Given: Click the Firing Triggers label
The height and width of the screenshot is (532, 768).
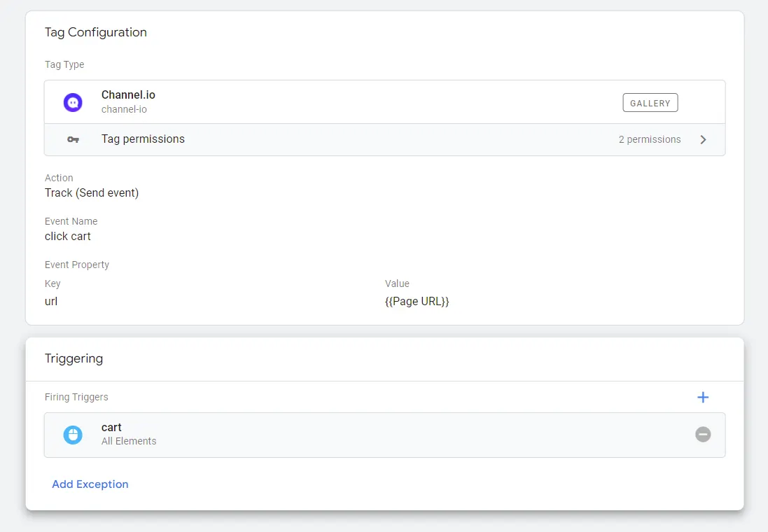Looking at the screenshot, I should 76,397.
